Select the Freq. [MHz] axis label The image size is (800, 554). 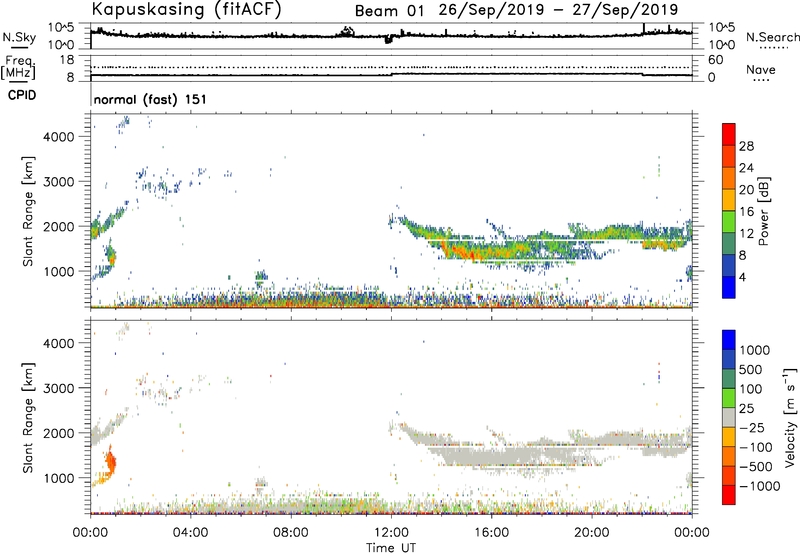click(19, 67)
